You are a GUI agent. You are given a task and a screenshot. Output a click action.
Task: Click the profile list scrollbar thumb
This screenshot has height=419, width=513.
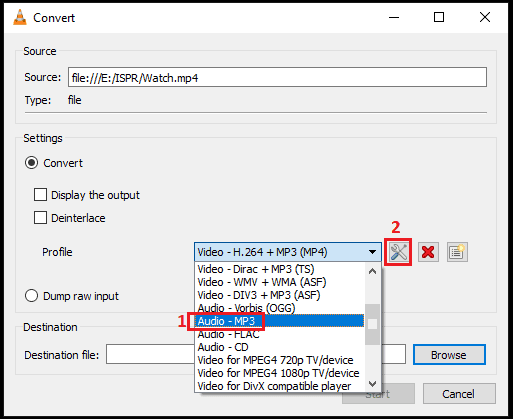click(x=373, y=324)
